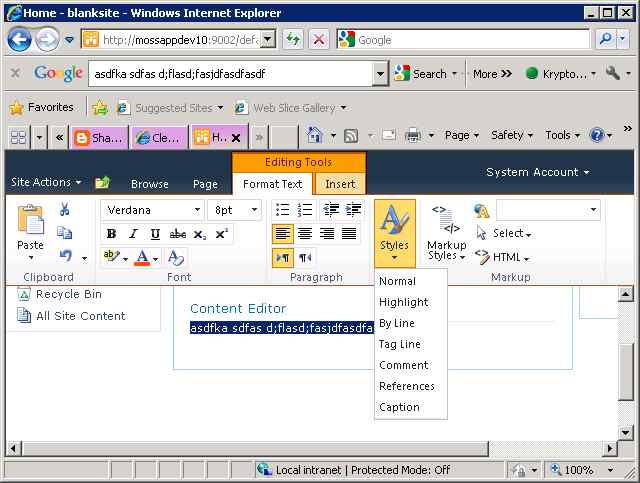Click the Languages icon in Markup group
The image size is (640, 483).
pyautogui.click(x=482, y=211)
